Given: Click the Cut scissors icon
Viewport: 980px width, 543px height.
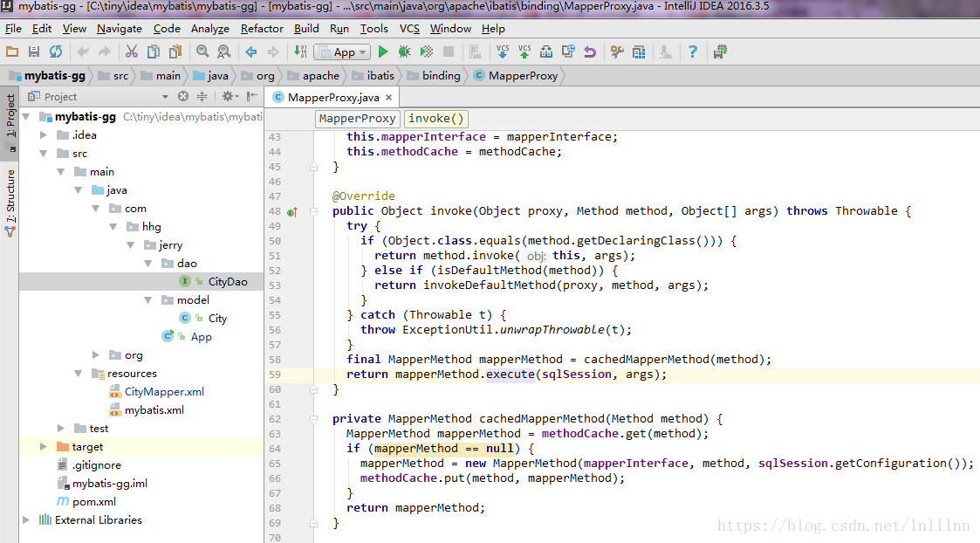Looking at the screenshot, I should 131,52.
